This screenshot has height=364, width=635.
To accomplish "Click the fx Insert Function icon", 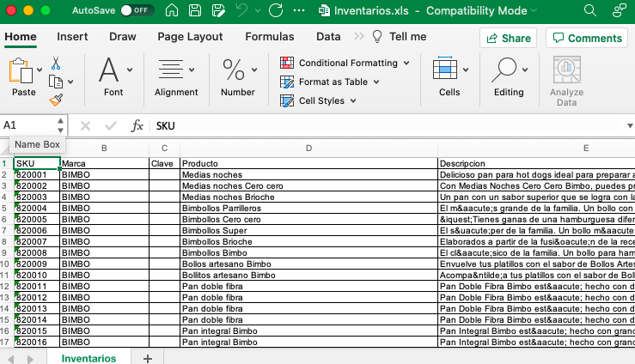I will pos(137,126).
